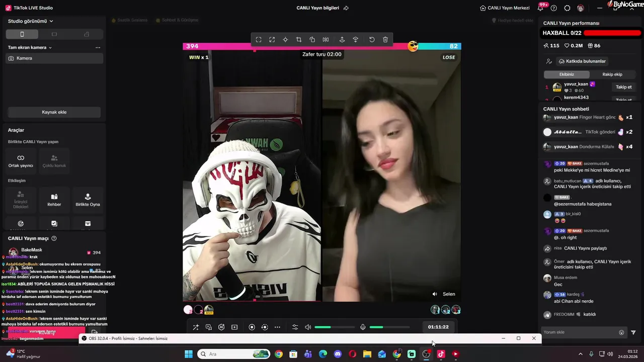Click the duplicate source icon
The width and height of the screenshot is (644, 362).
coord(312,40)
